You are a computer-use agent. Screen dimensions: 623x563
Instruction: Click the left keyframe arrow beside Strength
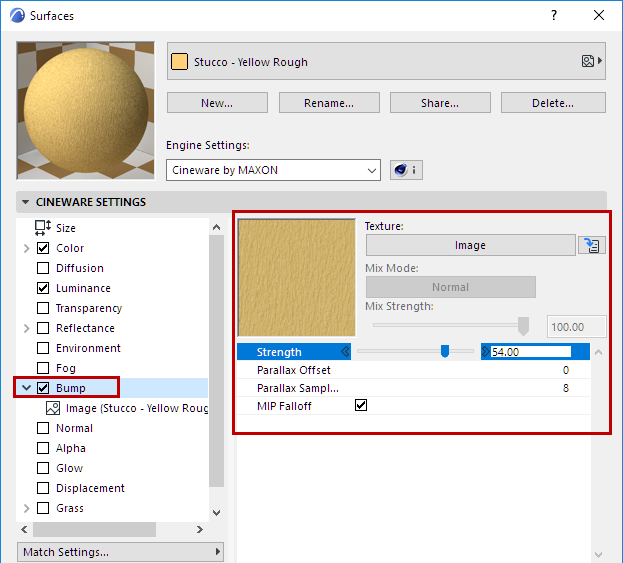pyautogui.click(x=345, y=352)
